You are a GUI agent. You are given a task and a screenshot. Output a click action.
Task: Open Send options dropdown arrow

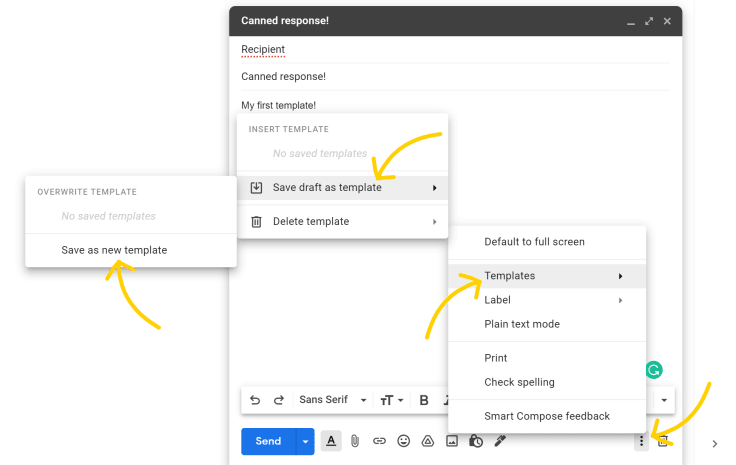(305, 442)
